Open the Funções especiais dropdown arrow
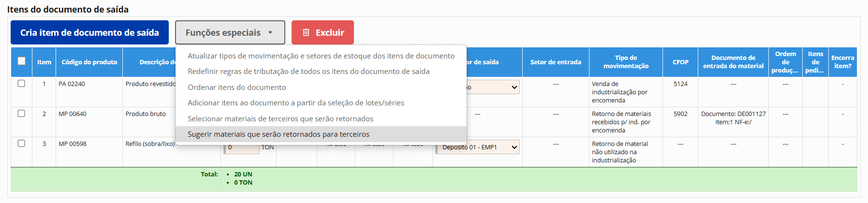The width and height of the screenshot is (868, 203). (270, 32)
